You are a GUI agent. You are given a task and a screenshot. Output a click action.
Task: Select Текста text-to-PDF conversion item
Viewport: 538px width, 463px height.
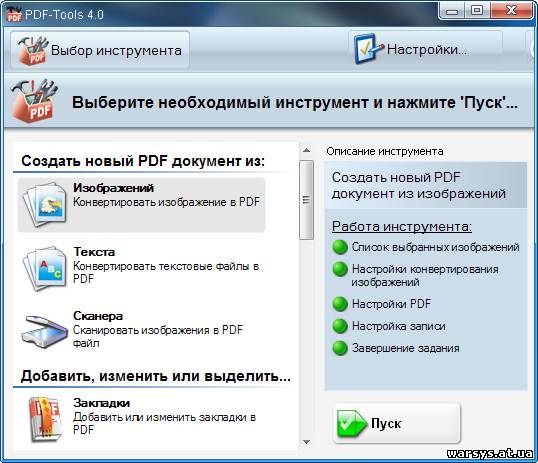(x=141, y=268)
